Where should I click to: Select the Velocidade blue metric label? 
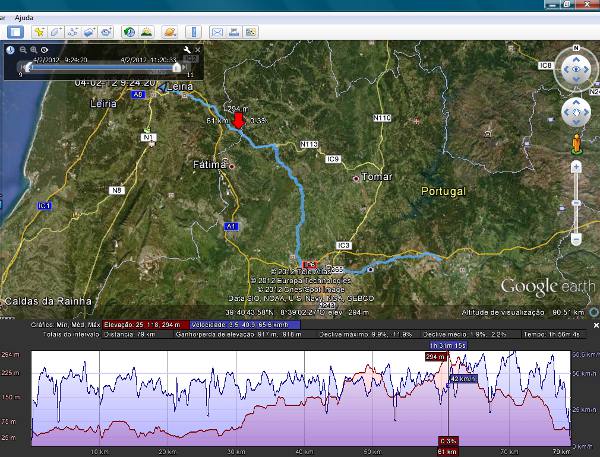coord(245,325)
